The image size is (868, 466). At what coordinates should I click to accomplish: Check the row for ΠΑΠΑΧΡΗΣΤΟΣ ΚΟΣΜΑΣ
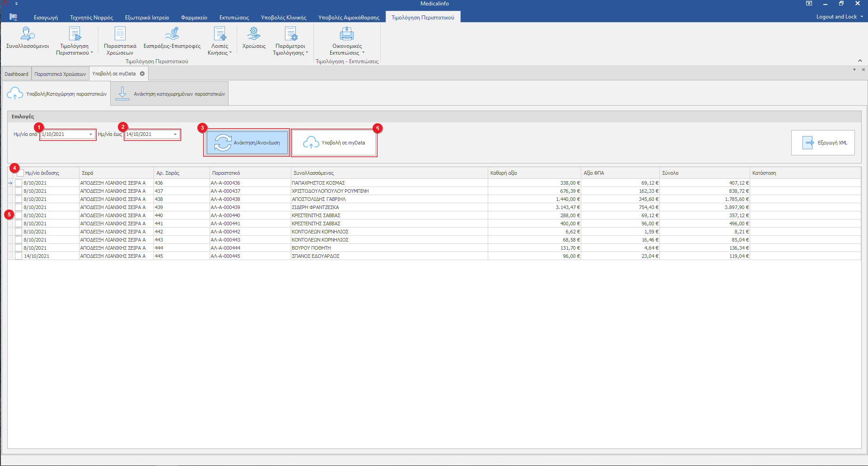point(19,183)
